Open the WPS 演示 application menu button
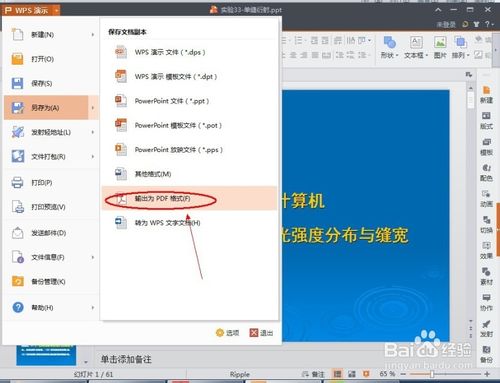The height and width of the screenshot is (383, 500). pyautogui.click(x=31, y=10)
